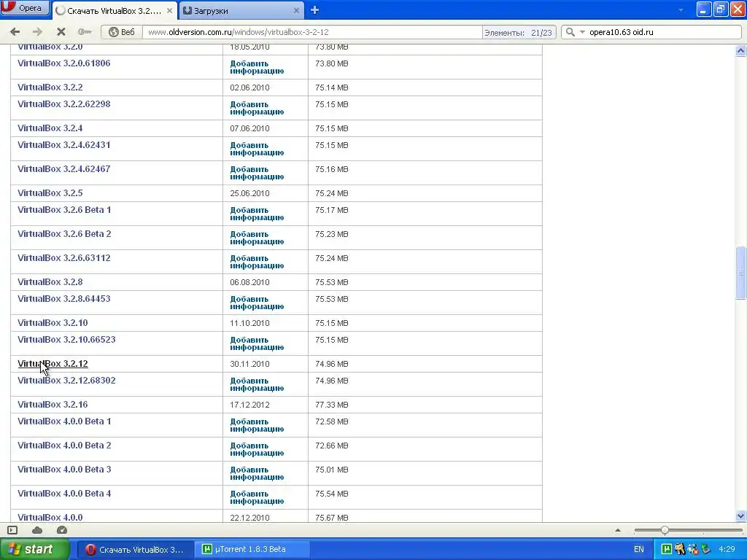Open VirtualBox 3.2.4.62467 link

click(x=64, y=168)
